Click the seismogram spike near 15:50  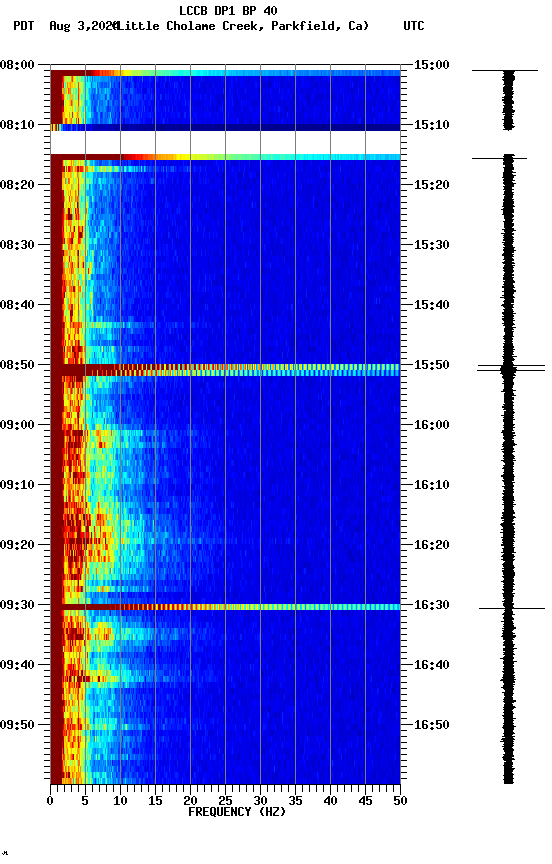[511, 368]
